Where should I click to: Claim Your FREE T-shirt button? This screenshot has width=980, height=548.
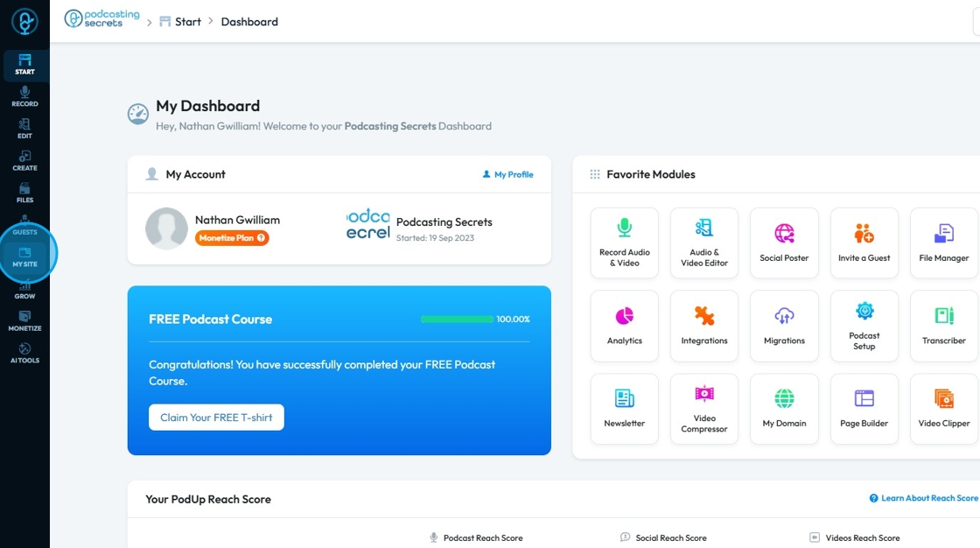point(216,418)
